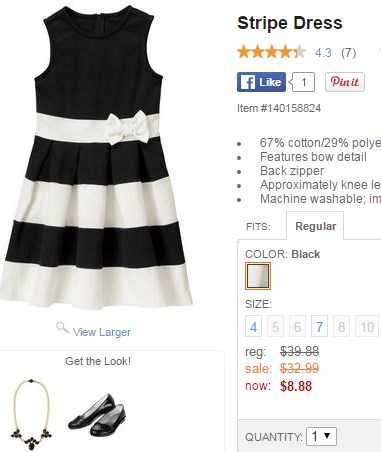
Task: Select size 5 option
Action: [x=275, y=326]
